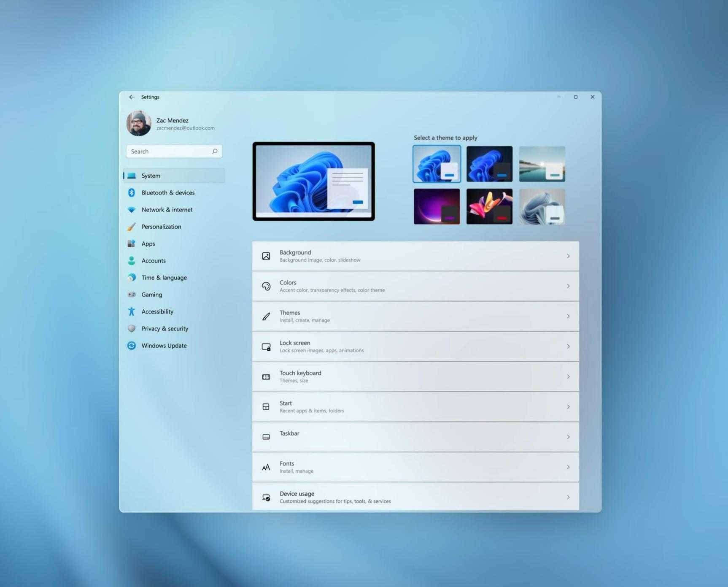Image resolution: width=728 pixels, height=587 pixels.
Task: Apply the lake landscape theme
Action: tap(542, 164)
